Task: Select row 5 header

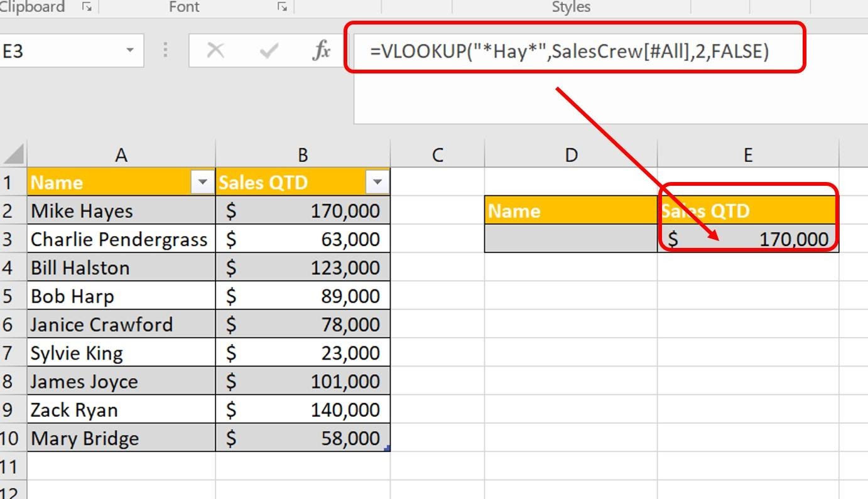Action: click(x=13, y=296)
